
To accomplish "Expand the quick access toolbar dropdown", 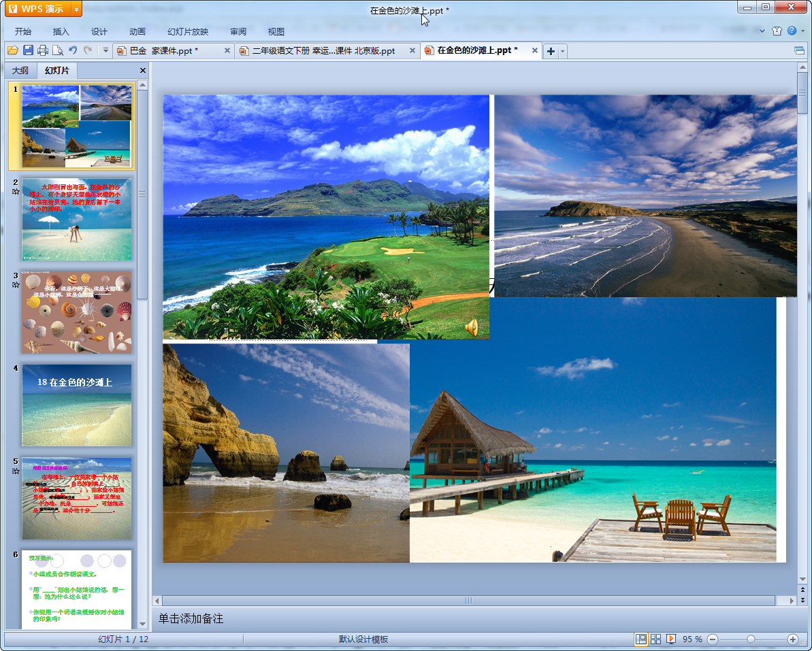I will 105,50.
